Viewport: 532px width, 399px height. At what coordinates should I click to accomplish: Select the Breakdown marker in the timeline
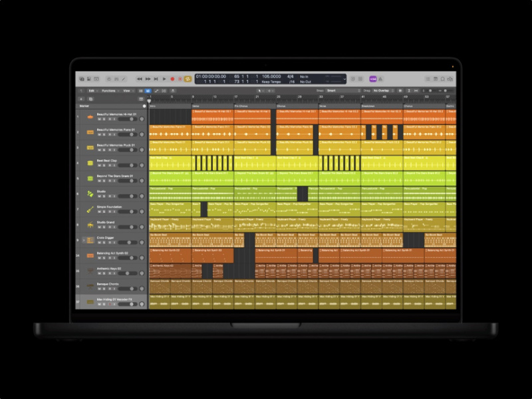click(371, 106)
